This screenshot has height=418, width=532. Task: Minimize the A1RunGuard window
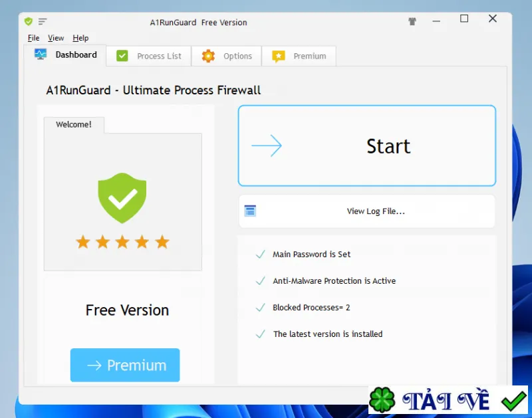coord(436,21)
